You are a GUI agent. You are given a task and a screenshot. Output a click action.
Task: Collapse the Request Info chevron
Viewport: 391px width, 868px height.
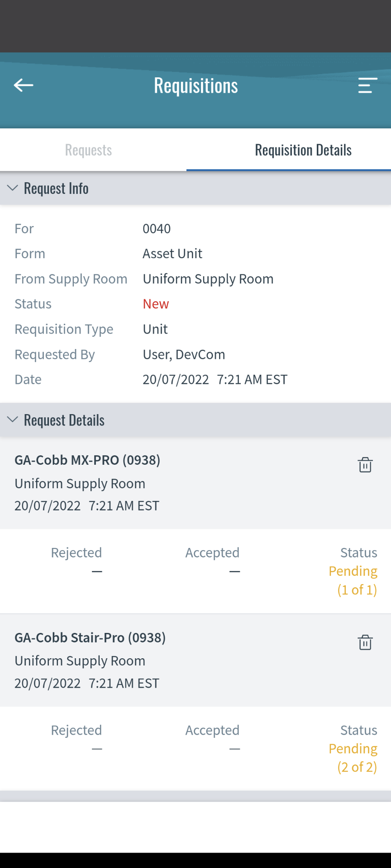tap(13, 188)
